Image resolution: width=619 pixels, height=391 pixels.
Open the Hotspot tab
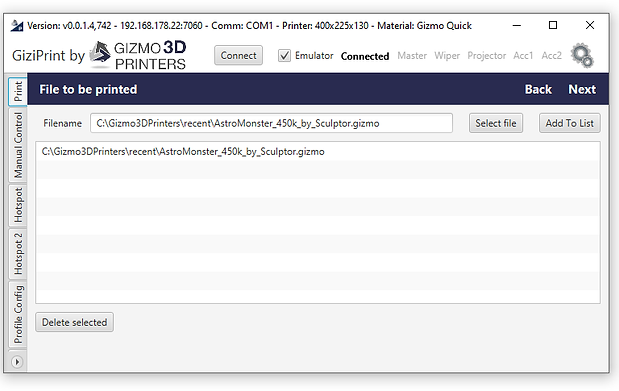(18, 205)
